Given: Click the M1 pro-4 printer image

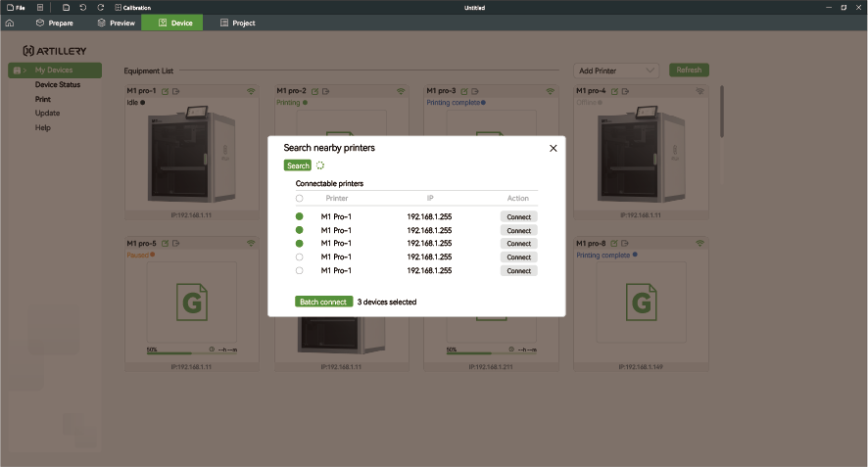Looking at the screenshot, I should (641, 155).
